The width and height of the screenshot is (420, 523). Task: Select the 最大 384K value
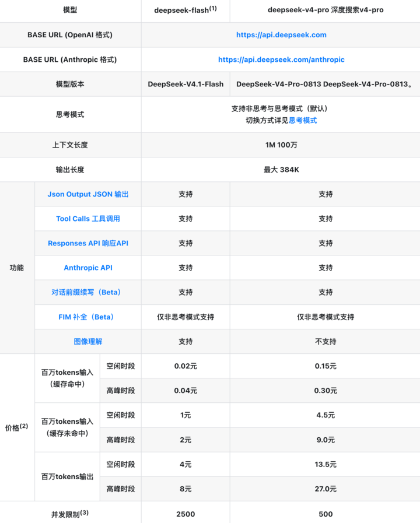(x=281, y=170)
